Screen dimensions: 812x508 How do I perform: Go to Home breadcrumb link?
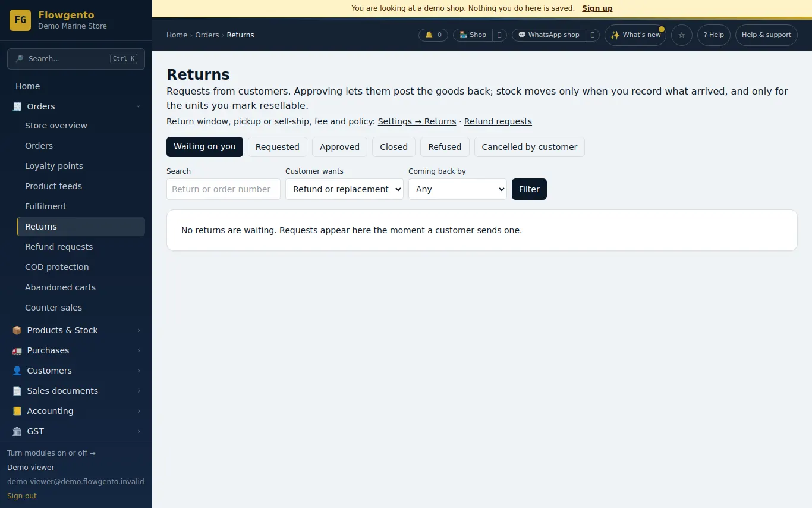pos(177,35)
